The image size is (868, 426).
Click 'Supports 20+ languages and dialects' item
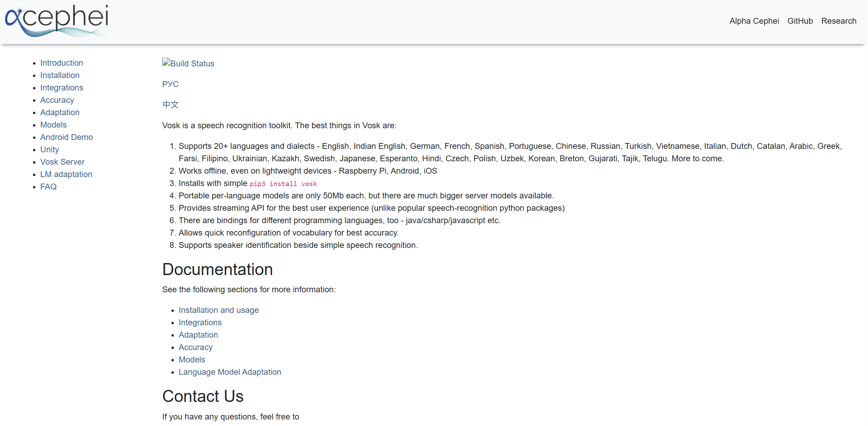[x=510, y=152]
